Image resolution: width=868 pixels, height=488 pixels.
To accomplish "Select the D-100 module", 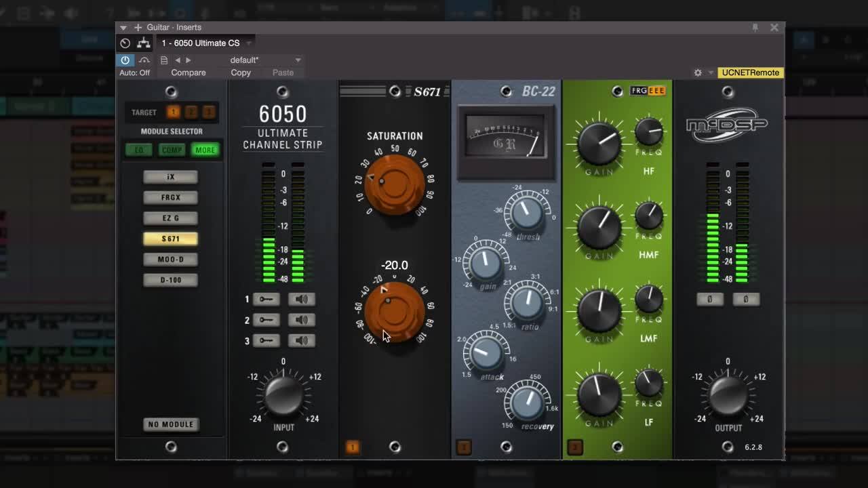I will tap(170, 280).
